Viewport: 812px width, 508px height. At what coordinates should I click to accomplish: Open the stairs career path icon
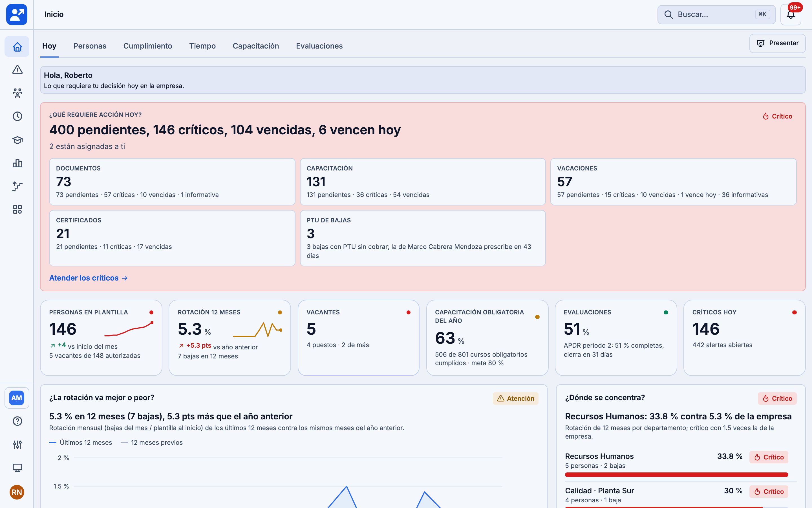point(17,186)
